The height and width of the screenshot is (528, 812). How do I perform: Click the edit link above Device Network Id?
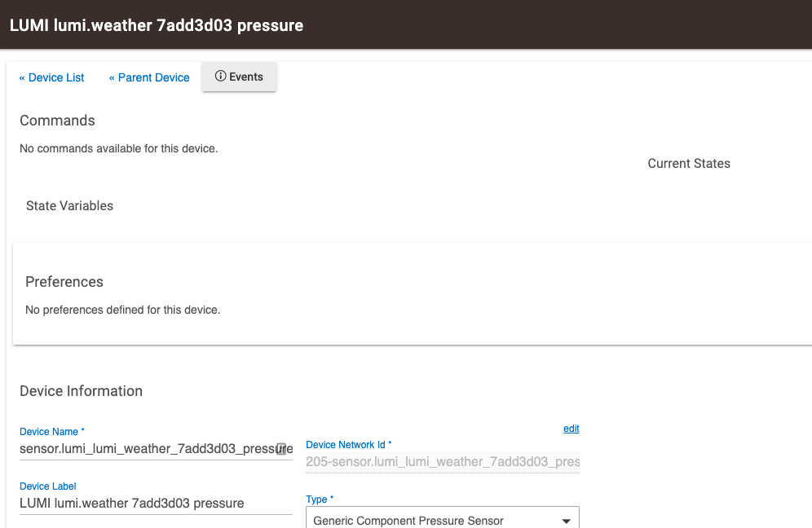click(x=571, y=429)
